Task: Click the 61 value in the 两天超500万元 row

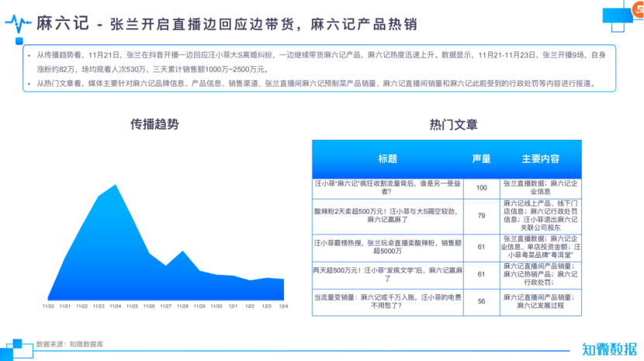Action: click(x=481, y=274)
